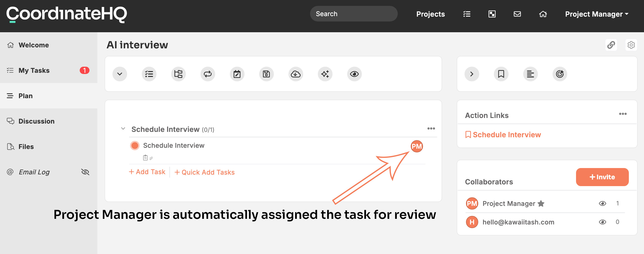Image resolution: width=644 pixels, height=254 pixels.
Task: Select Welcome in the sidebar
Action: click(48, 45)
